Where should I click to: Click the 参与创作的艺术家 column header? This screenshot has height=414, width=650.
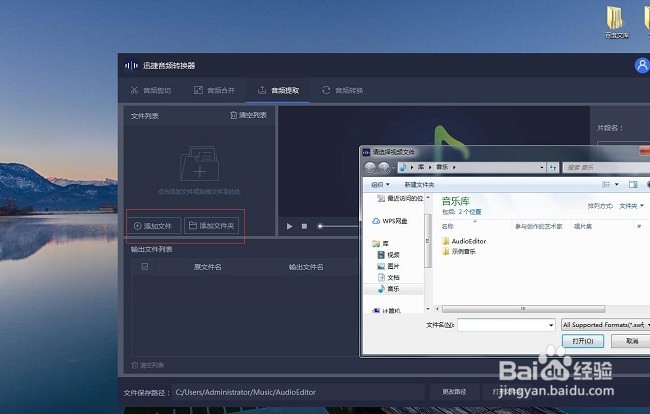(539, 226)
